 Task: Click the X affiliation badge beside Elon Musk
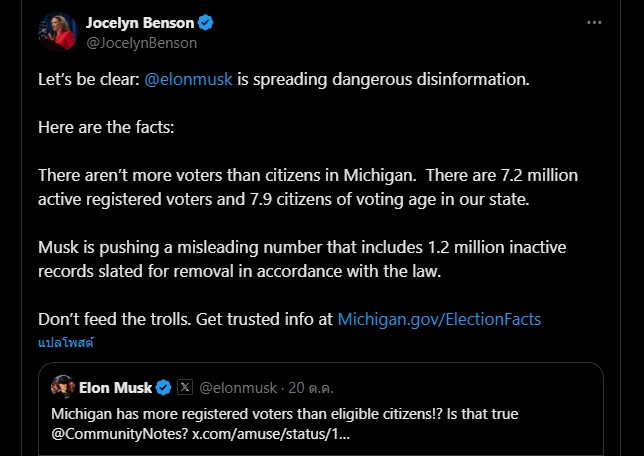(185, 388)
